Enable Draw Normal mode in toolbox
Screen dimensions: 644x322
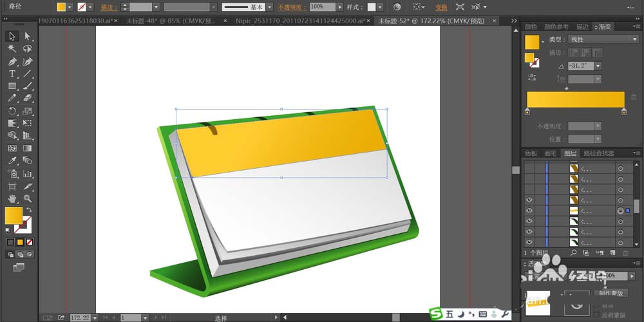(11, 254)
